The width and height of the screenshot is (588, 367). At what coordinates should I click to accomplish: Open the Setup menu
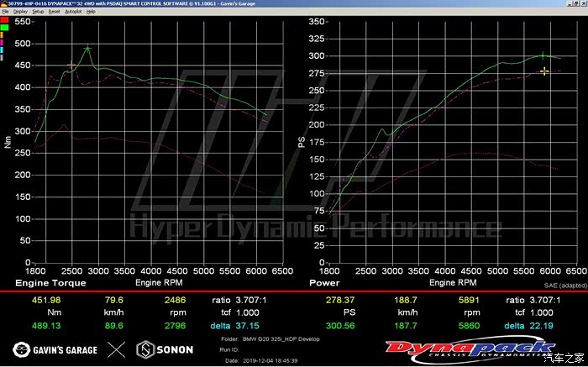38,12
